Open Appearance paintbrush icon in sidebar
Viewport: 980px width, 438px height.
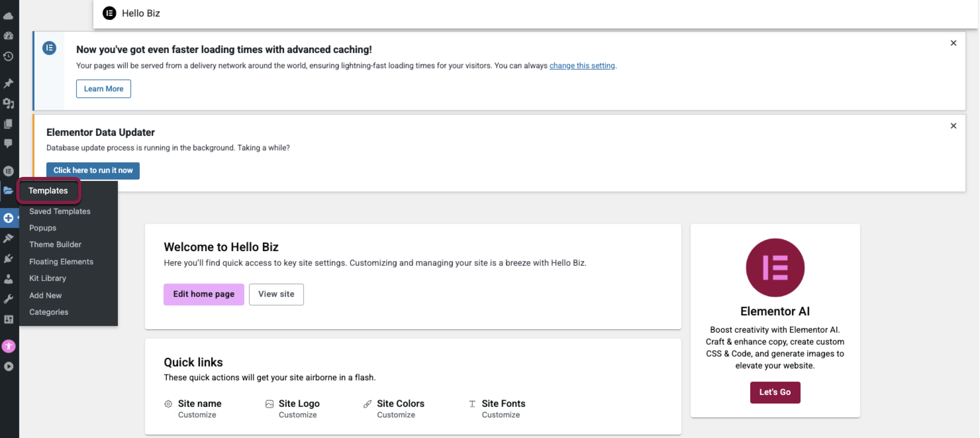[8, 238]
